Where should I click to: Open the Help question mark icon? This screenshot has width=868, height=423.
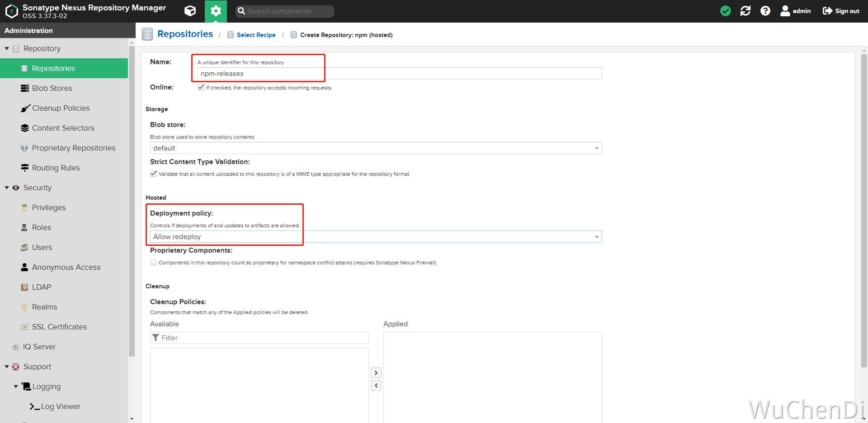pos(765,11)
